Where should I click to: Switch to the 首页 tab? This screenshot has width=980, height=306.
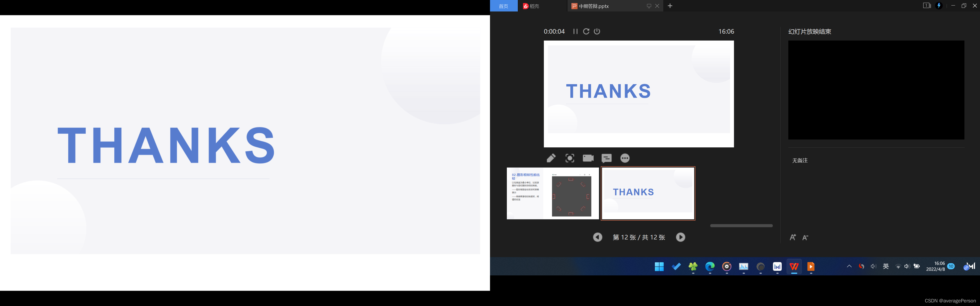pos(503,6)
